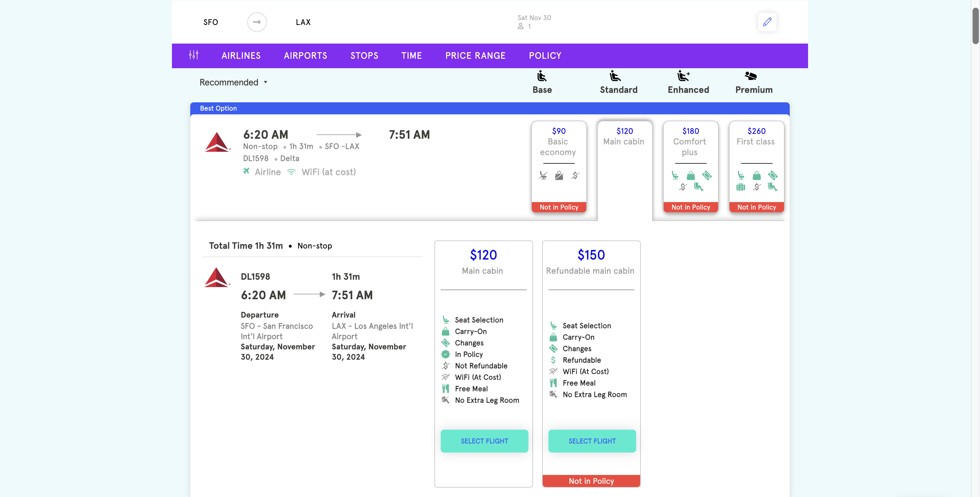980x497 pixels.
Task: Click the edit search pencil icon
Action: 767,22
